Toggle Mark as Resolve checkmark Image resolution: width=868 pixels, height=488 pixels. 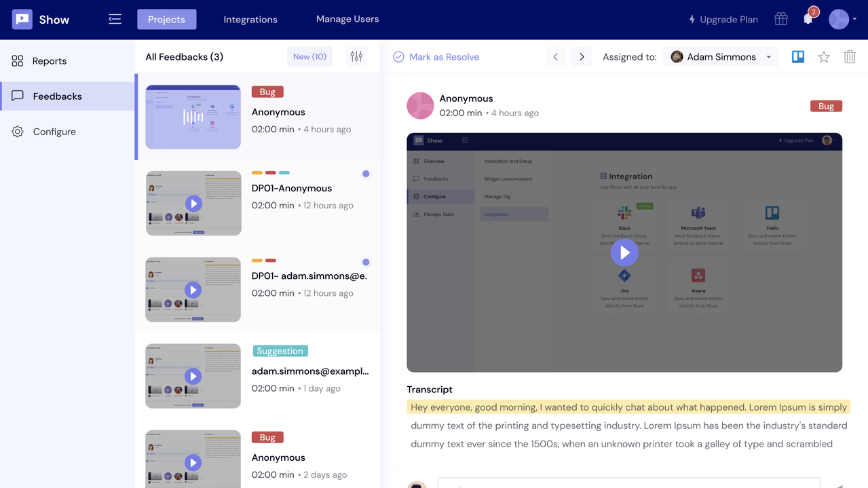[399, 57]
